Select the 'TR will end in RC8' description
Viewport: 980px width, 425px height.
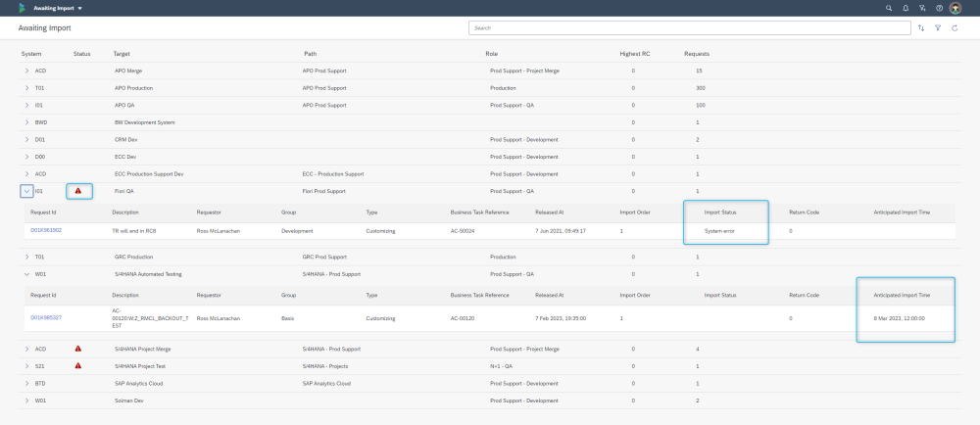pos(134,231)
